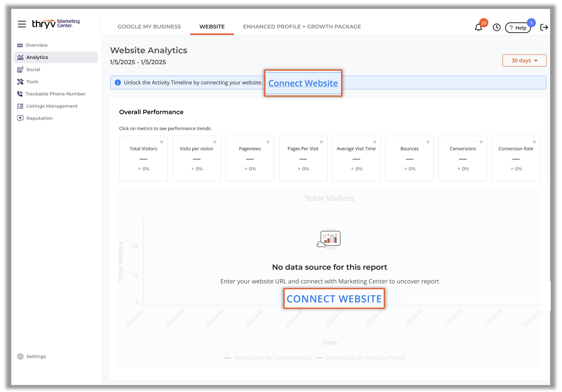Select the Website tab
Image resolution: width=562 pixels, height=392 pixels.
click(x=212, y=27)
